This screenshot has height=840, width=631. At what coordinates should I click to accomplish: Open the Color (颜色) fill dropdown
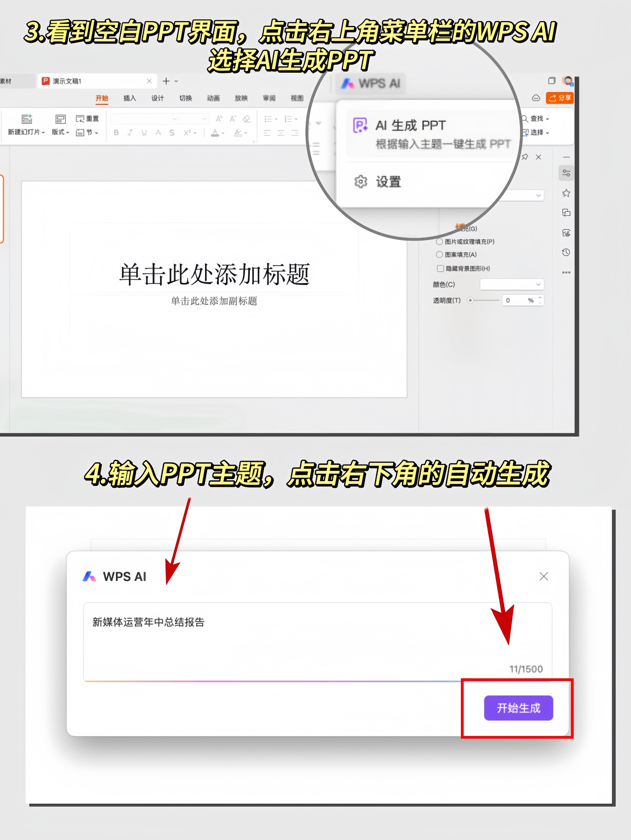[x=512, y=284]
